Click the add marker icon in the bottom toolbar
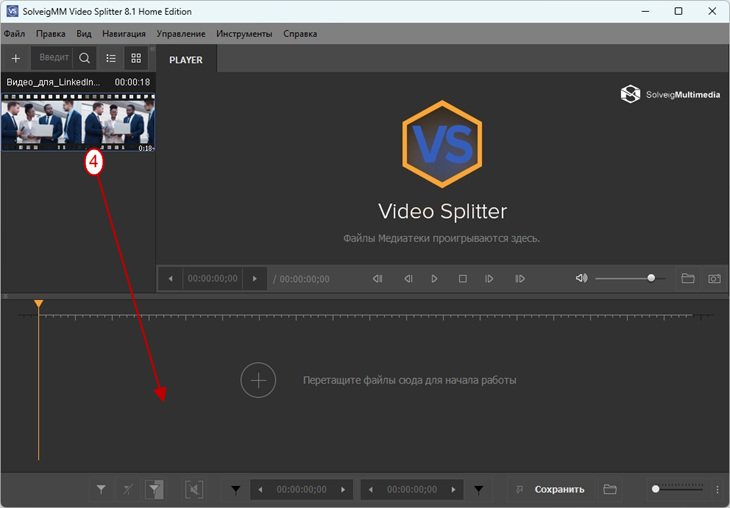This screenshot has height=508, width=730. 101,489
